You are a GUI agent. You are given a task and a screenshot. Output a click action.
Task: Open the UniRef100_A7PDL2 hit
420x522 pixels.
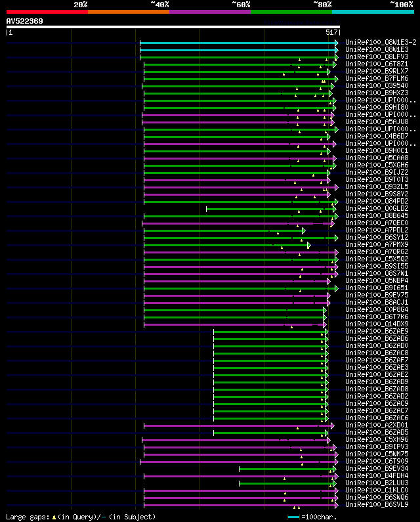(x=377, y=230)
